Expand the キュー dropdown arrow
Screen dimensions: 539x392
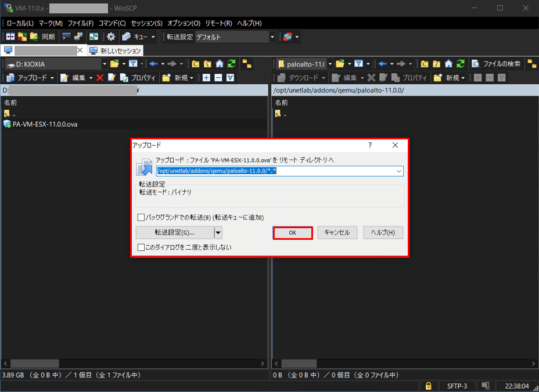pyautogui.click(x=153, y=37)
